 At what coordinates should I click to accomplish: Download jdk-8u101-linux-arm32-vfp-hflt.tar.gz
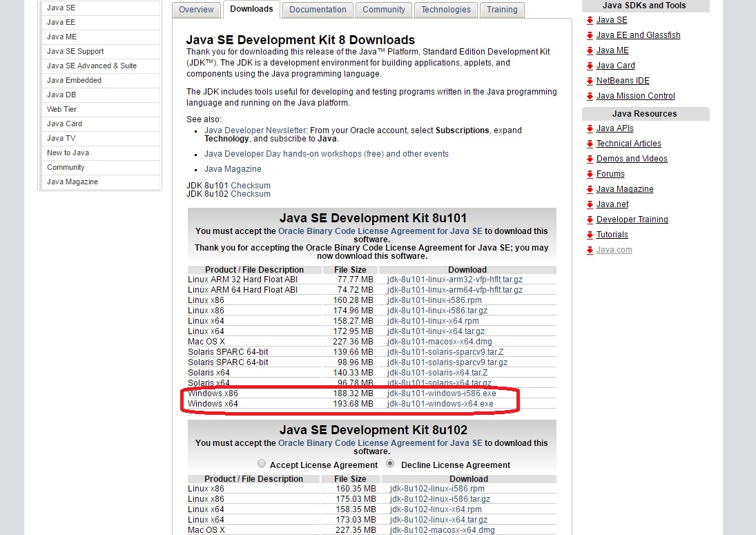coord(455,280)
